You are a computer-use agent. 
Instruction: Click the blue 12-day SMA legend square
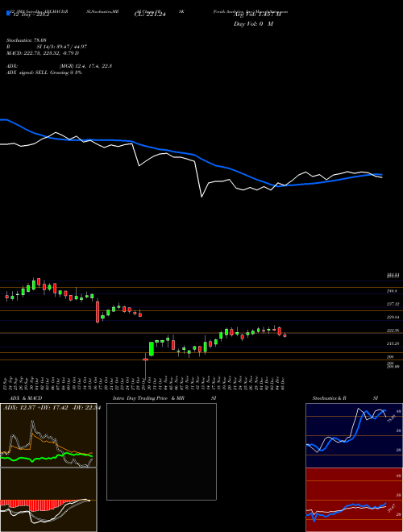[8, 13]
